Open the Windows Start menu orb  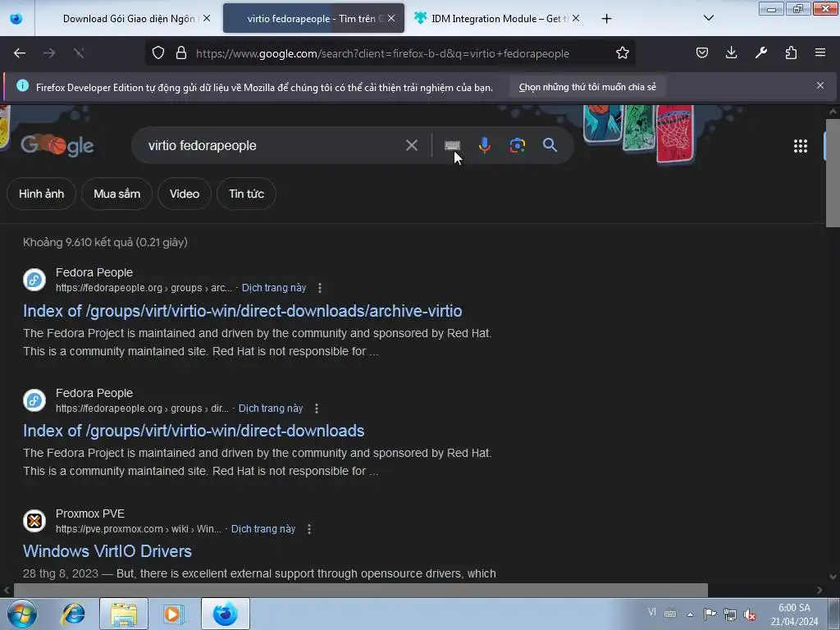pyautogui.click(x=22, y=614)
